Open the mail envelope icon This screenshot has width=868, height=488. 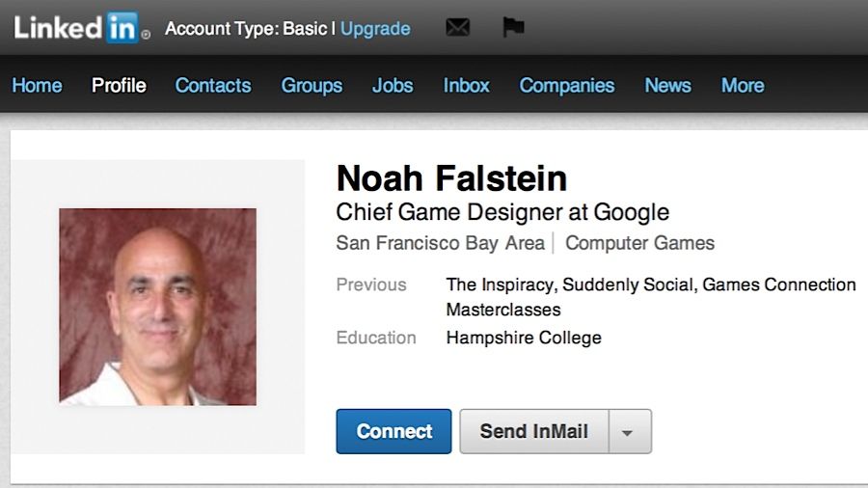tap(458, 27)
